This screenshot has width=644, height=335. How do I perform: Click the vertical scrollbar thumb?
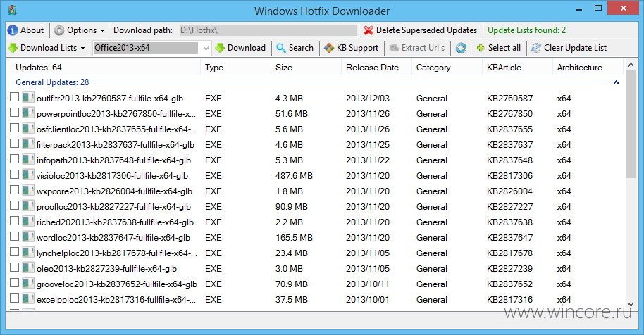click(x=631, y=125)
